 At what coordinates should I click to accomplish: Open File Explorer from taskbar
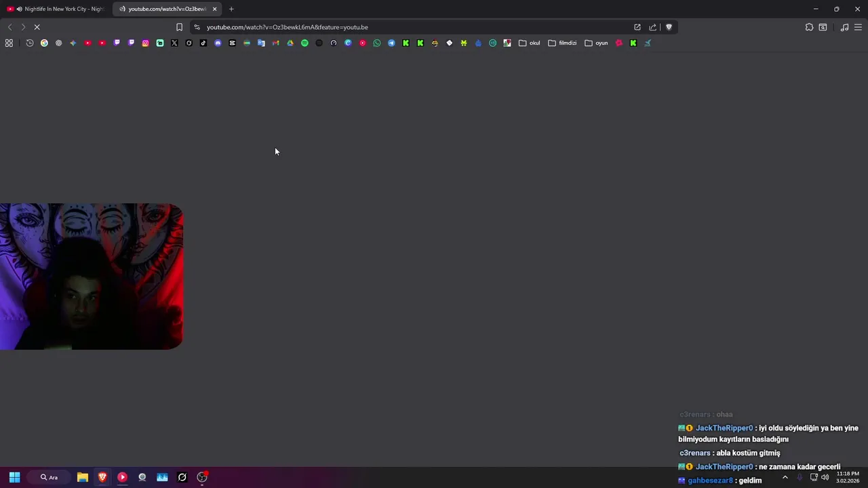pos(83,477)
